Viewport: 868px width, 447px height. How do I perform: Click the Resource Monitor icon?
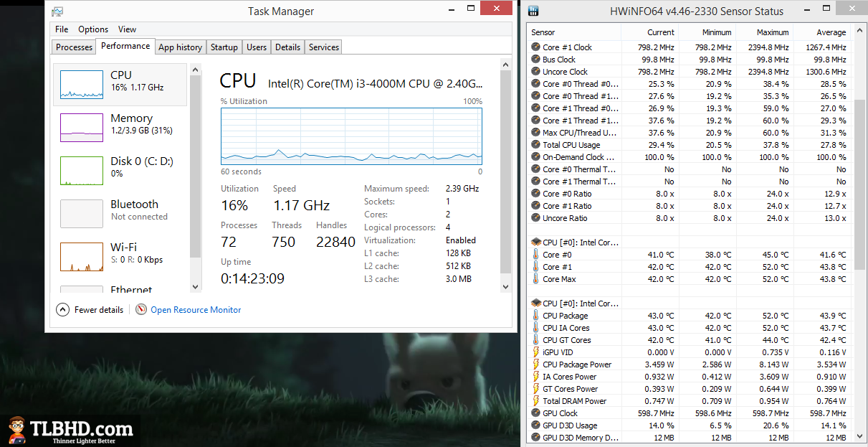[141, 310]
